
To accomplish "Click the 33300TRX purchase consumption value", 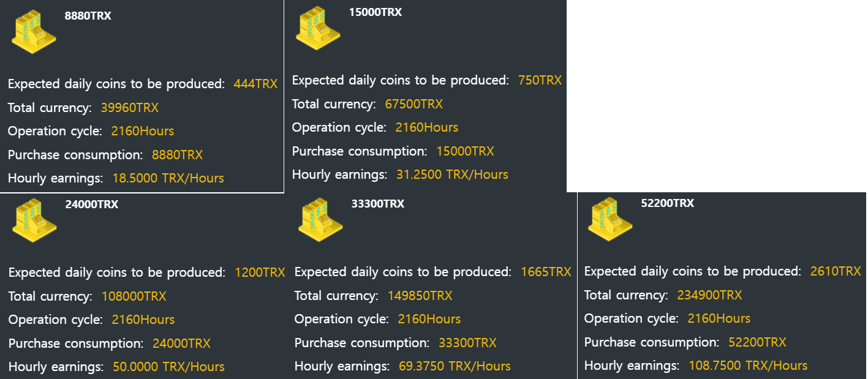I will click(467, 343).
